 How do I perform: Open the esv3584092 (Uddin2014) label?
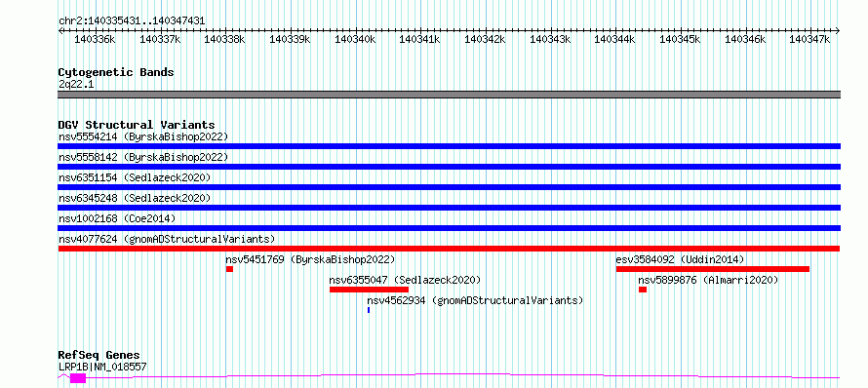click(x=681, y=259)
